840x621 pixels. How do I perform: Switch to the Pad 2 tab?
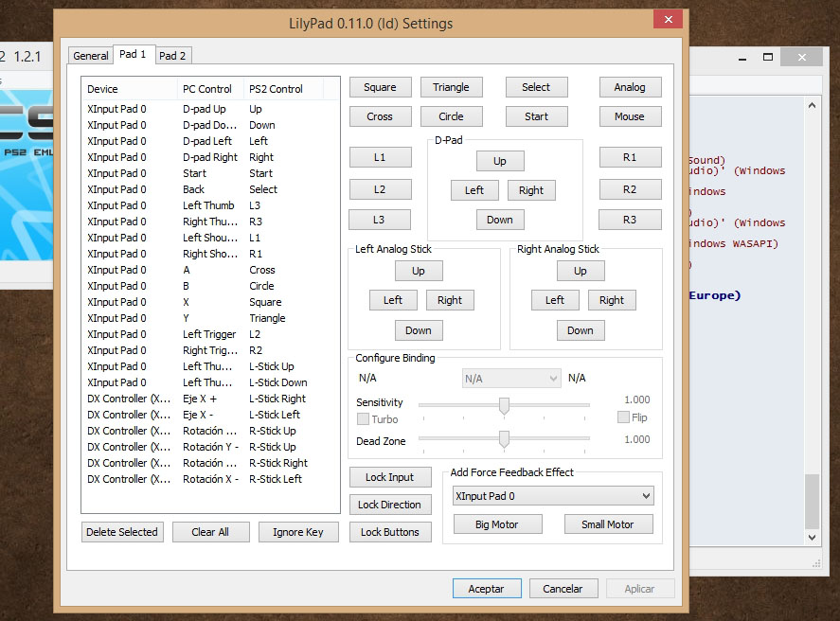[172, 55]
